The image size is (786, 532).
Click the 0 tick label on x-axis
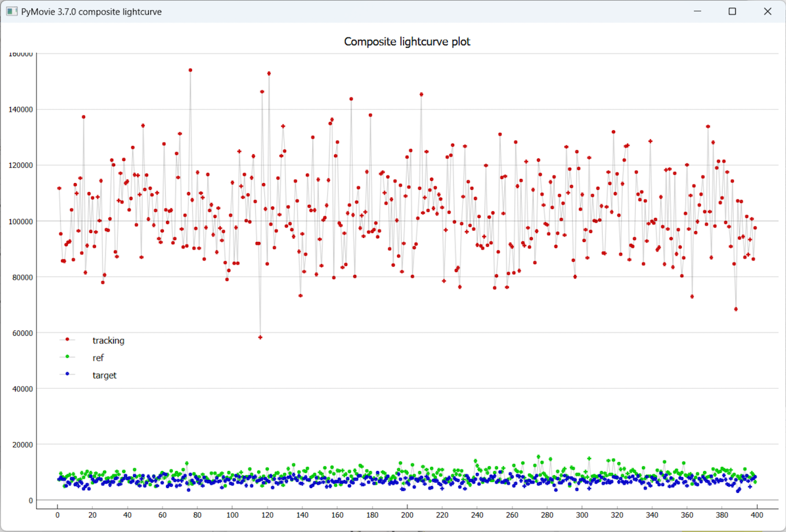click(58, 515)
